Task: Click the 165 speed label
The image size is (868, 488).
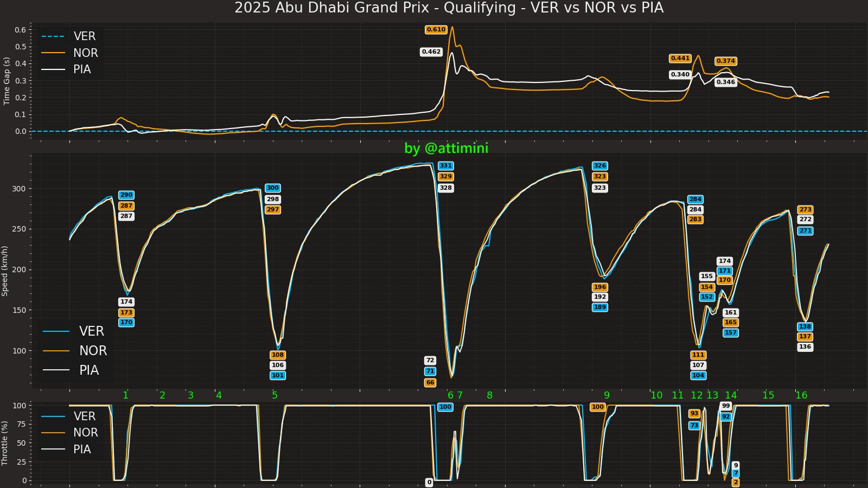Action: tap(731, 323)
